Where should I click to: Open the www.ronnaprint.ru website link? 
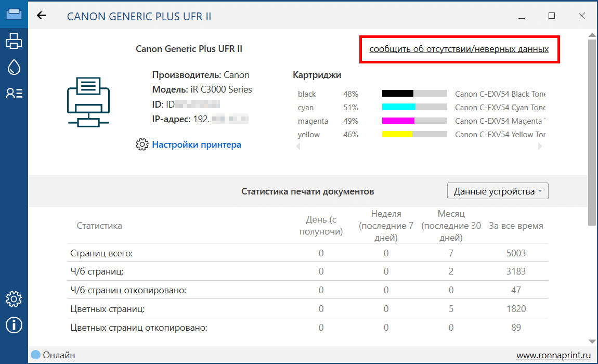553,355
